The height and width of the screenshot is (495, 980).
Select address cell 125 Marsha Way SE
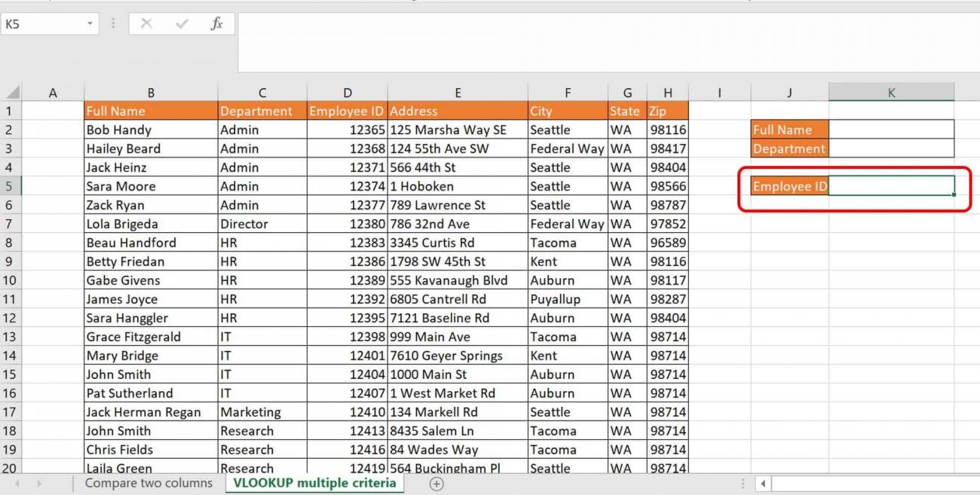click(458, 130)
